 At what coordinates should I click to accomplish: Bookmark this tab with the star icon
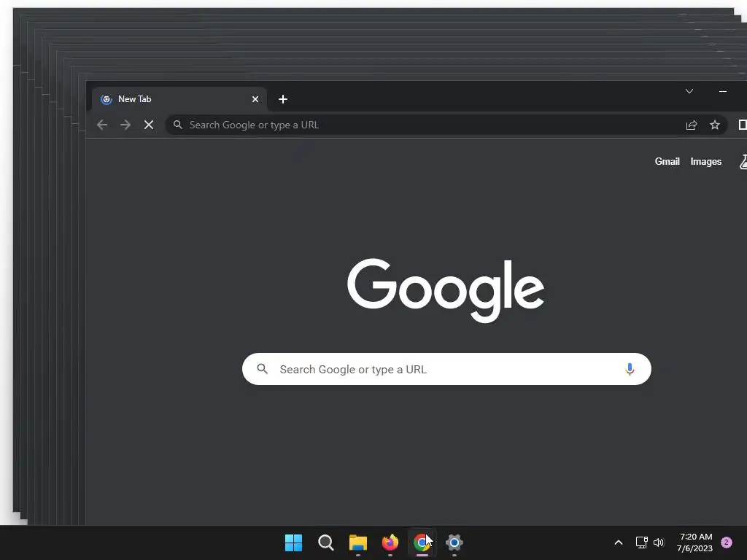point(715,125)
